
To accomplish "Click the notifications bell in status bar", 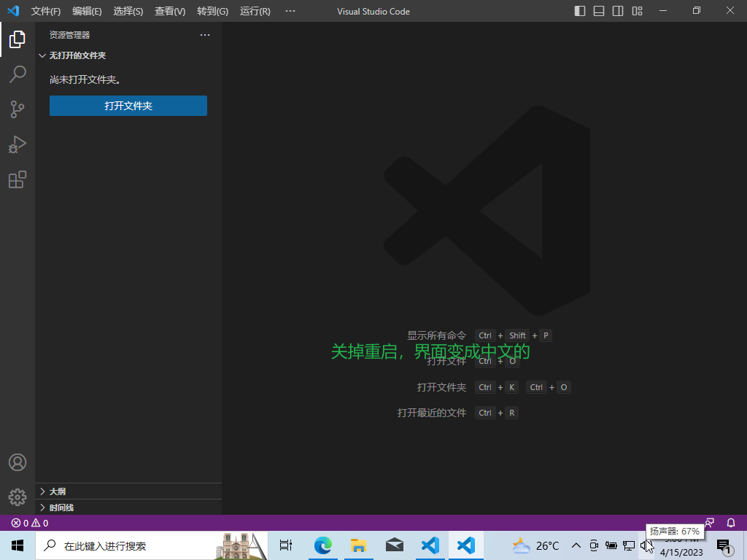I will coord(731,523).
